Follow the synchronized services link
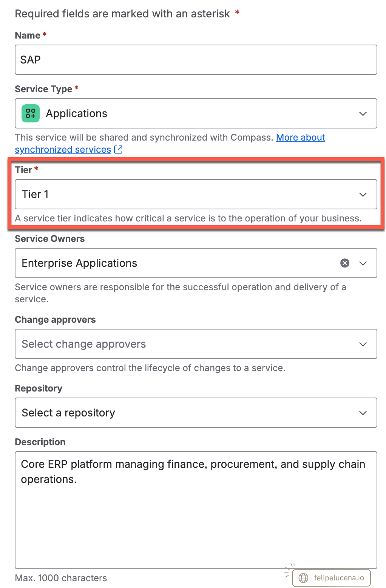 click(x=63, y=149)
